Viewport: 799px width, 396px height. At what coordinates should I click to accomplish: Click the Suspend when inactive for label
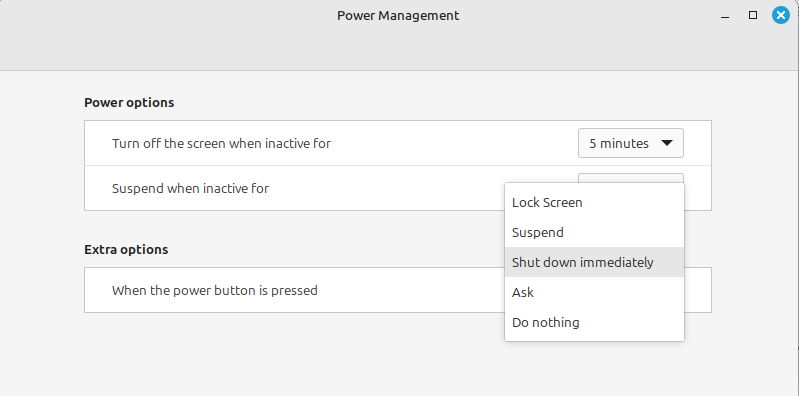[190, 189]
